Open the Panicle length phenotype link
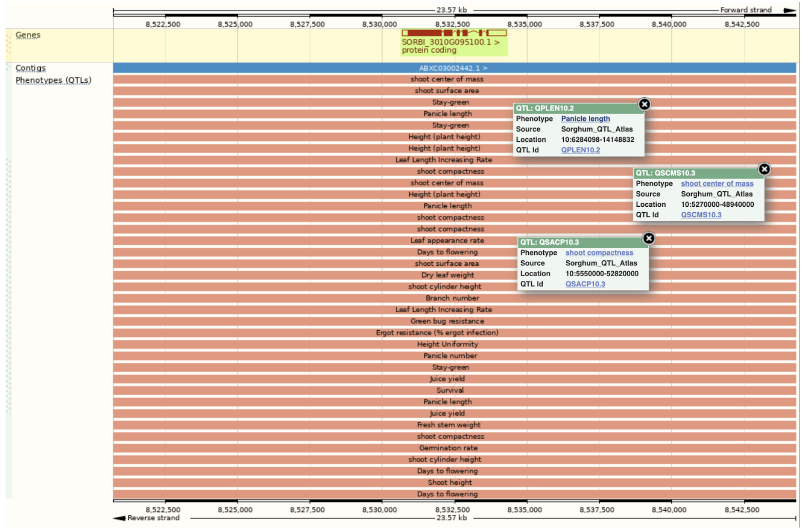The width and height of the screenshot is (812, 528). (x=585, y=119)
